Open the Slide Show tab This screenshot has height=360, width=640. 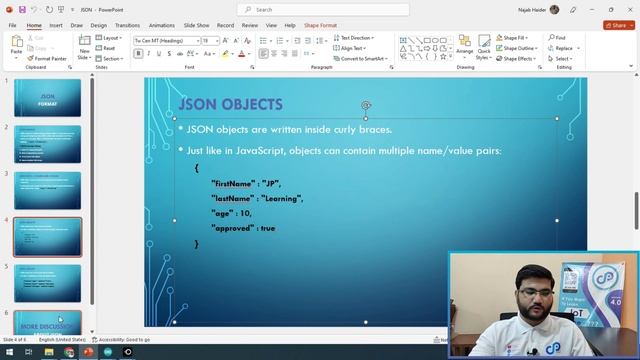click(x=196, y=25)
